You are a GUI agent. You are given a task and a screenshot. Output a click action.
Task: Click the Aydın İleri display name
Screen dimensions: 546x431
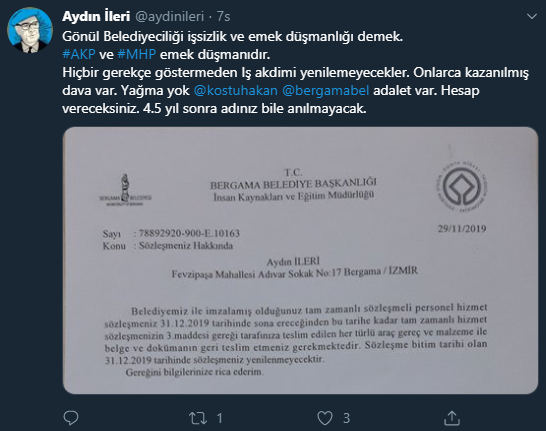coord(96,16)
